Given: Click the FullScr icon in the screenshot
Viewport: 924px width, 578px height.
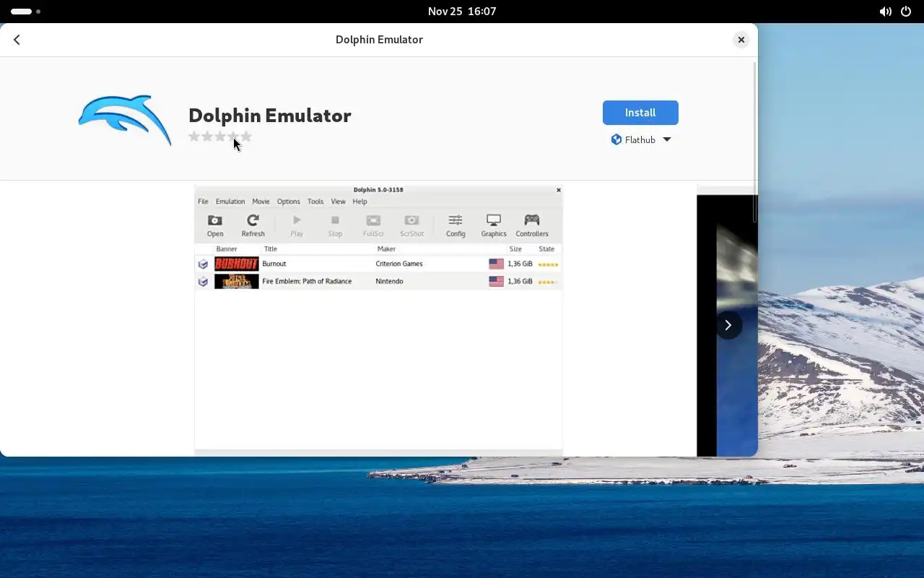Looking at the screenshot, I should (373, 220).
